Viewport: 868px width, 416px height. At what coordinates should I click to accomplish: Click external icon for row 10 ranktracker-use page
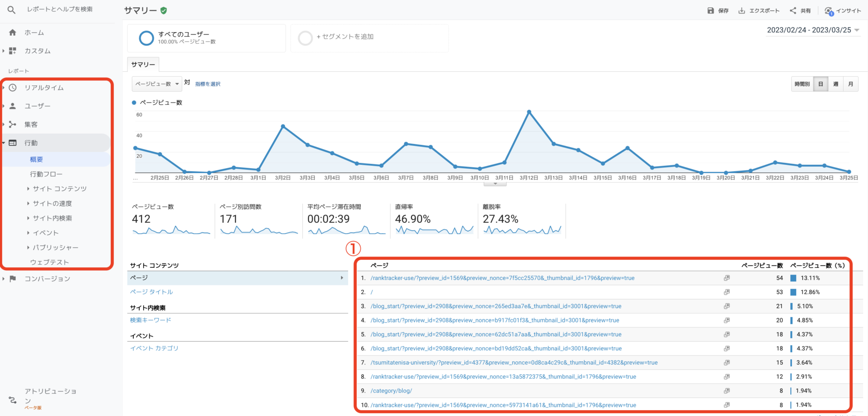point(726,405)
